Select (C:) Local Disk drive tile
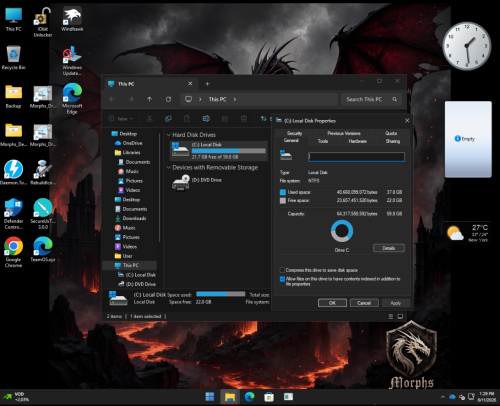Viewport: 500px width, 406px height. pyautogui.click(x=219, y=150)
